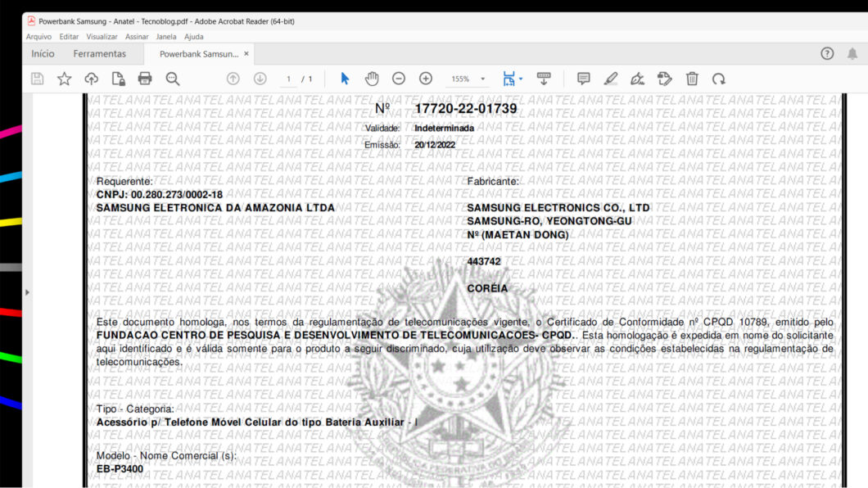The height and width of the screenshot is (488, 868).
Task: Switch to the Ferramentas tab
Action: tap(100, 54)
